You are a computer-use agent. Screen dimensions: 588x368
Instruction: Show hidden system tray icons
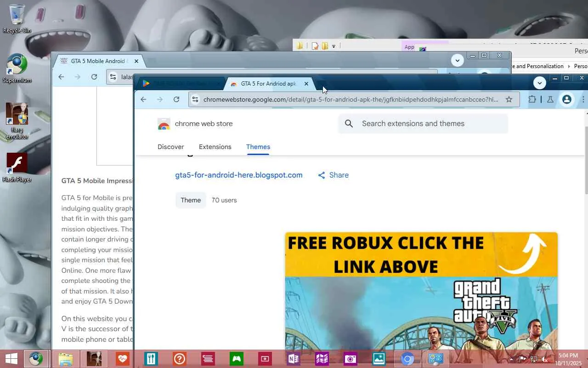point(512,359)
